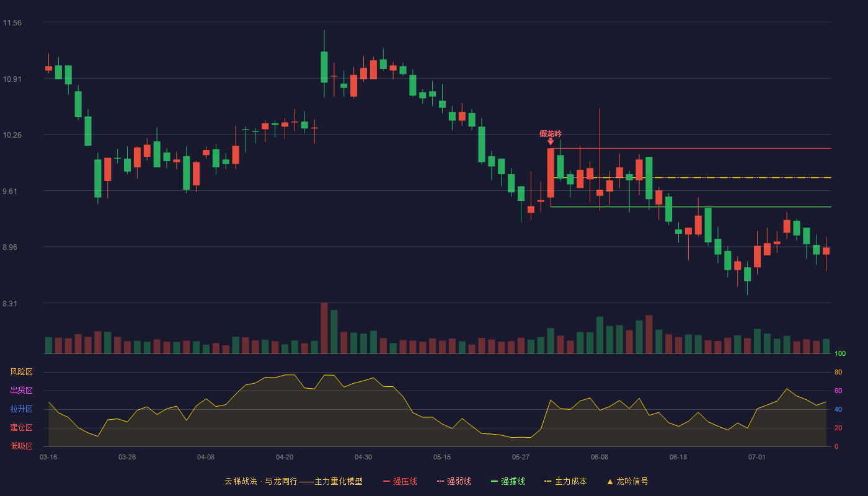Screen dimensions: 868x496
Task: Click the 龙吟信号 triangle legend icon
Action: click(x=610, y=481)
